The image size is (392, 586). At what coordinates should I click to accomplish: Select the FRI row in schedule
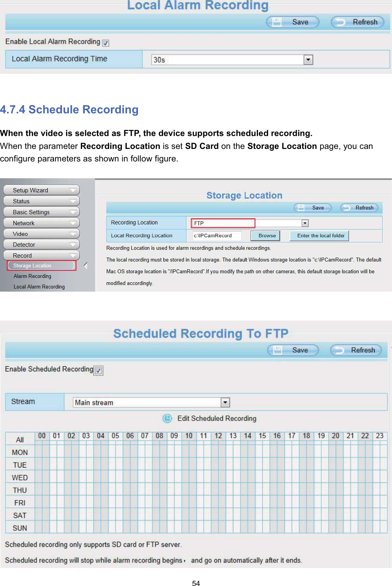tap(20, 503)
